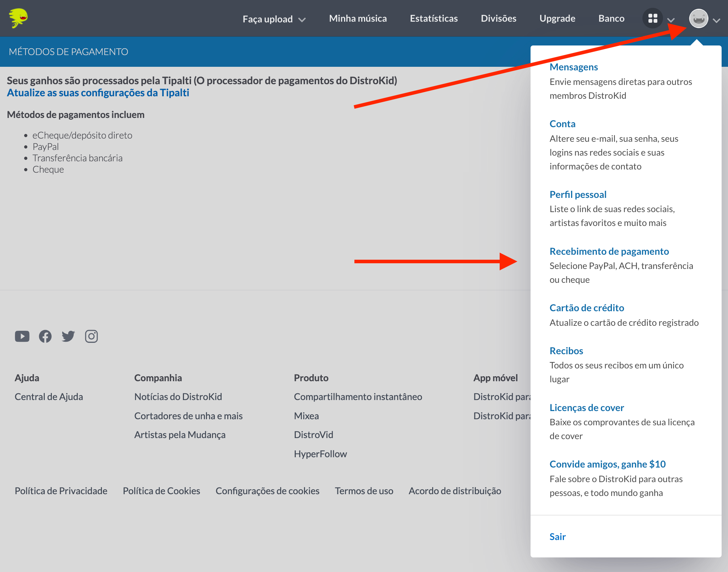Open DistroVid link

pyautogui.click(x=314, y=435)
